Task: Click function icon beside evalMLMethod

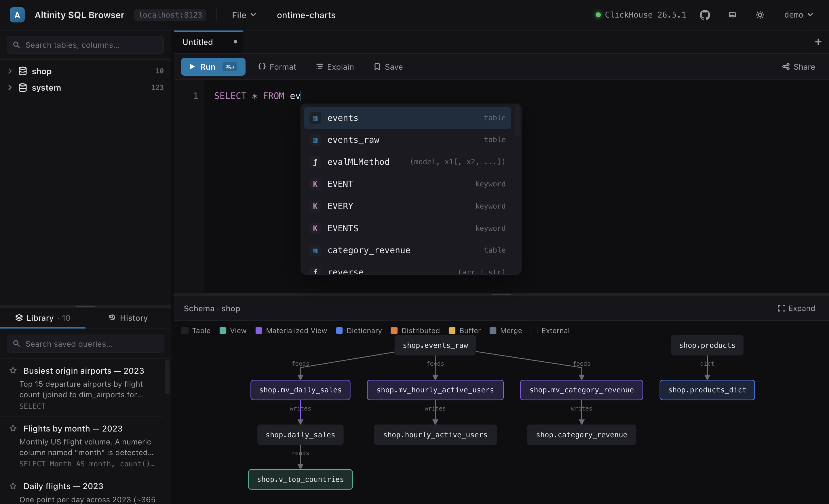Action: (315, 162)
